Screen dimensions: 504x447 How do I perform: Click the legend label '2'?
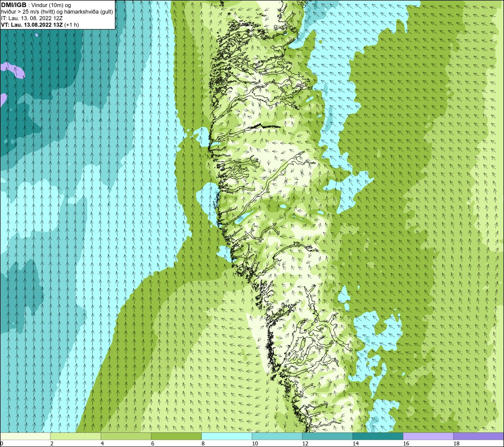point(52,443)
